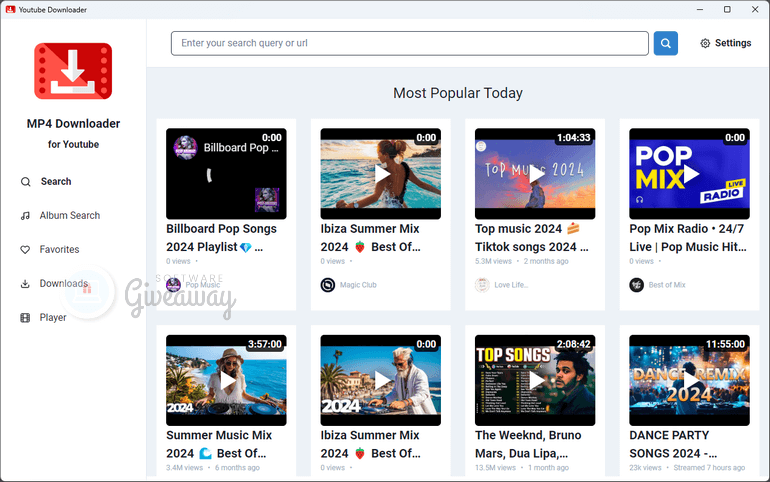The width and height of the screenshot is (770, 482).
Task: Click the Summer Music Mix 2024 title
Action: coord(221,444)
